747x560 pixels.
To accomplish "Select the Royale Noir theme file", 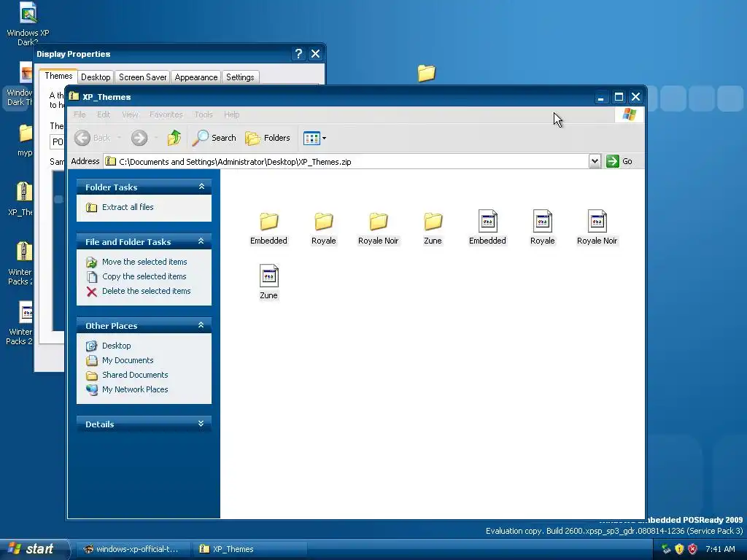I will point(597,227).
